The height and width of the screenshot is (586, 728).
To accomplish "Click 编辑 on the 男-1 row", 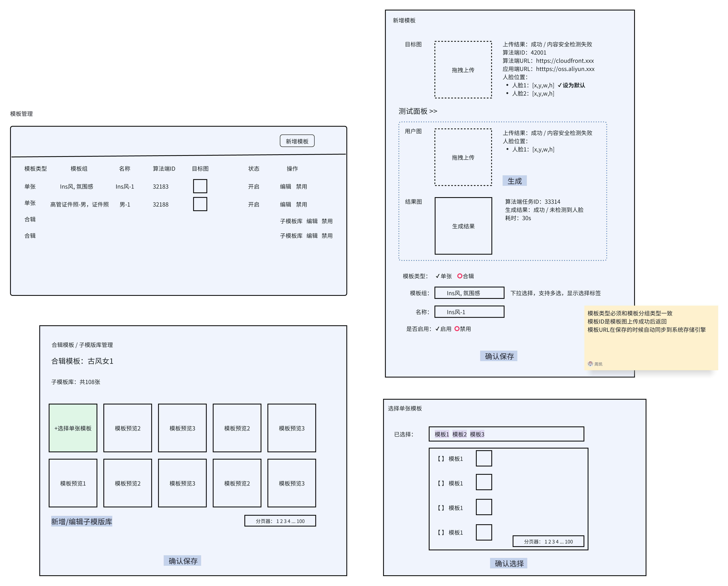I will point(285,204).
